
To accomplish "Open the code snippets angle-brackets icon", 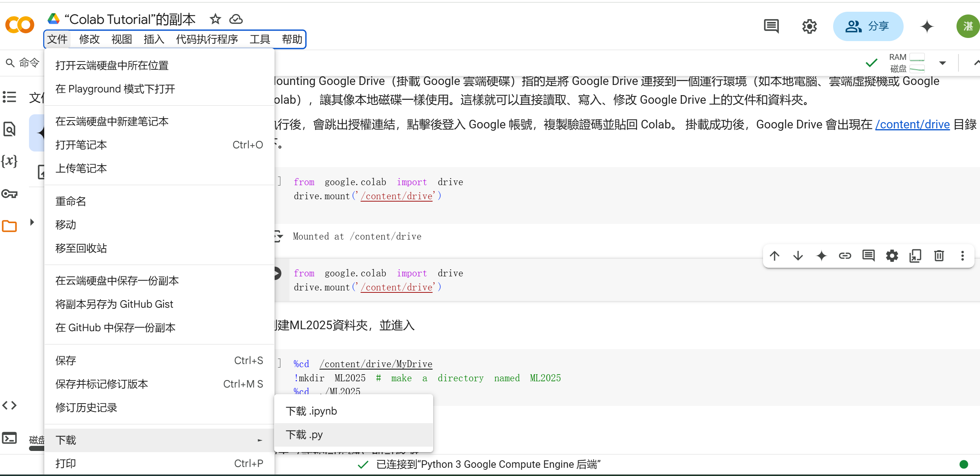I will click(x=9, y=405).
